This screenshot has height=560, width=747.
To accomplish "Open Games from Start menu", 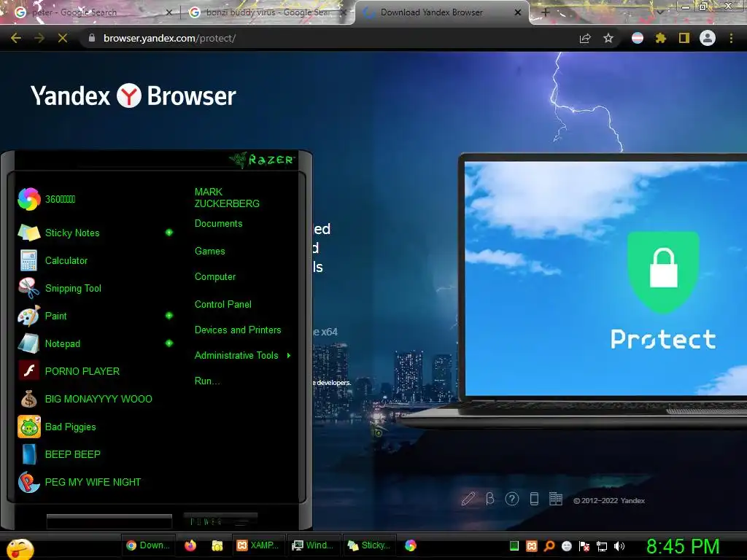I will click(x=209, y=251).
